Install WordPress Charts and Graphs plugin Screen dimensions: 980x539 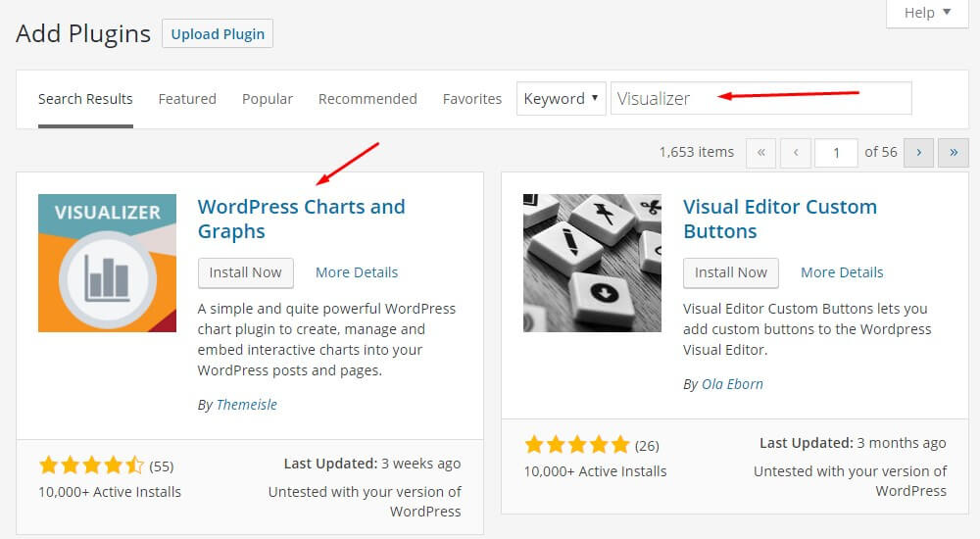tap(245, 272)
